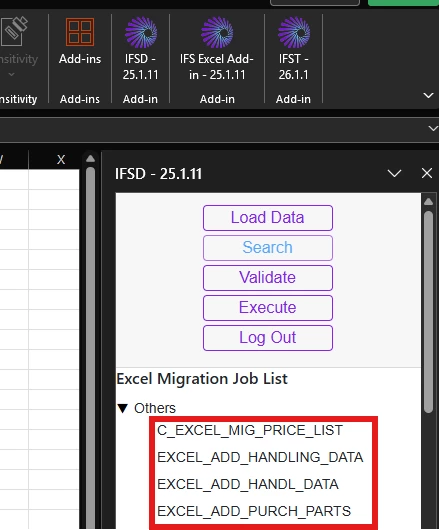Click the Execute button
This screenshot has height=530, width=439.
(x=268, y=308)
